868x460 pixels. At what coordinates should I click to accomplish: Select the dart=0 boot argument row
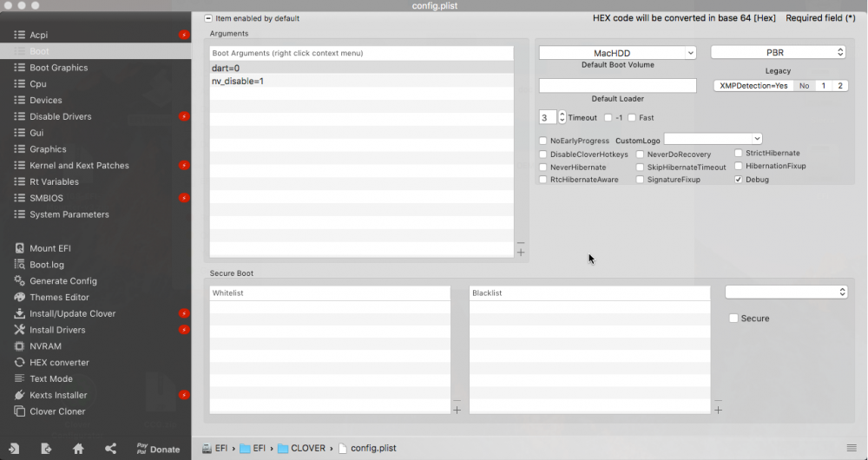click(361, 68)
